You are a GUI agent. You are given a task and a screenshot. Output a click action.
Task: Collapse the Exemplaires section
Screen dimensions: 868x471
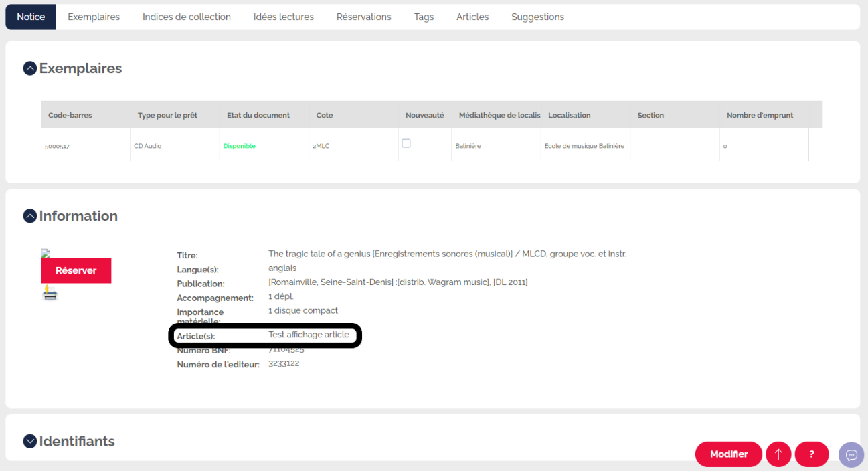point(30,68)
